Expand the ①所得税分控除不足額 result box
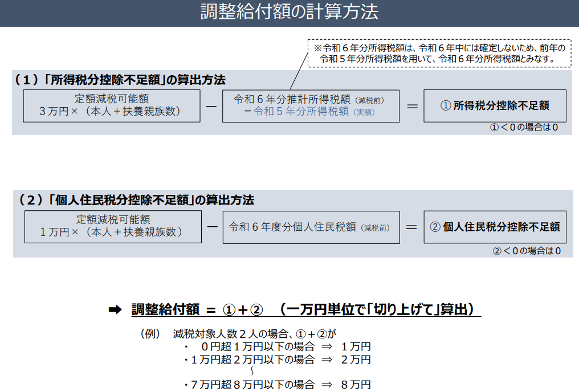579x392 pixels. pos(494,106)
